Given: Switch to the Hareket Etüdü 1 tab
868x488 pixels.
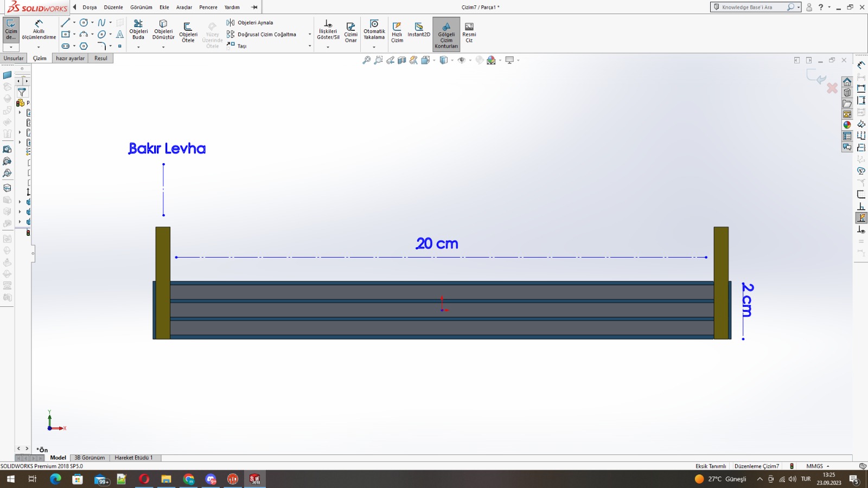Looking at the screenshot, I should [x=133, y=458].
